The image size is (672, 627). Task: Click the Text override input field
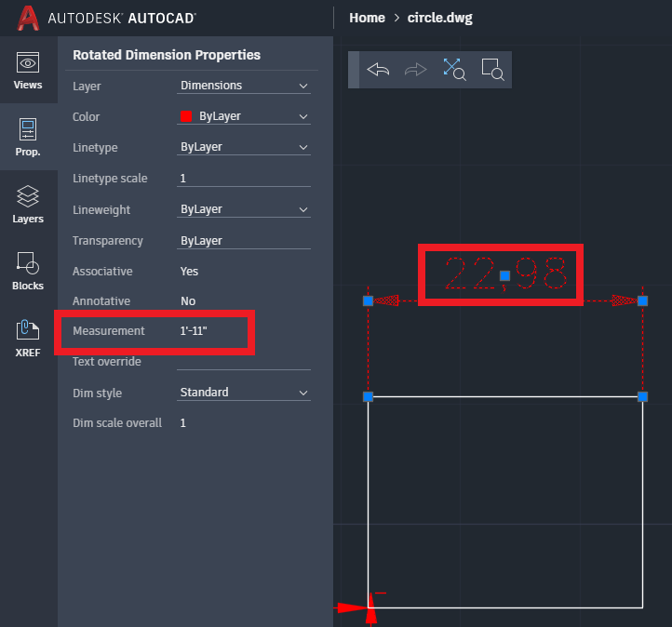244,362
